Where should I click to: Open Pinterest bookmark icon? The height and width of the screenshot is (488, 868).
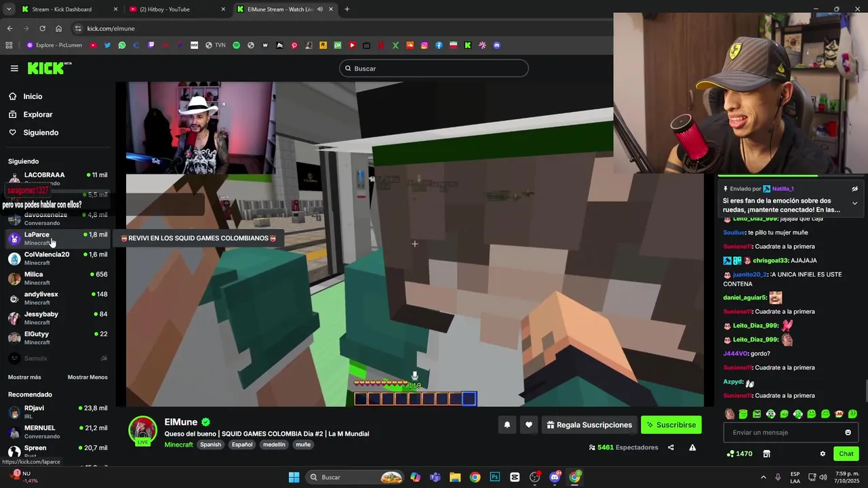[294, 45]
